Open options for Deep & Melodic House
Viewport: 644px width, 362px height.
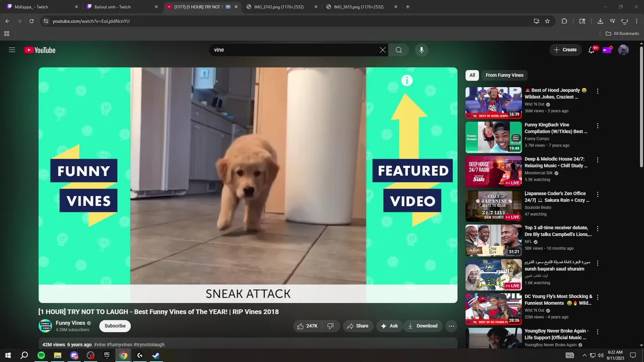pyautogui.click(x=598, y=160)
